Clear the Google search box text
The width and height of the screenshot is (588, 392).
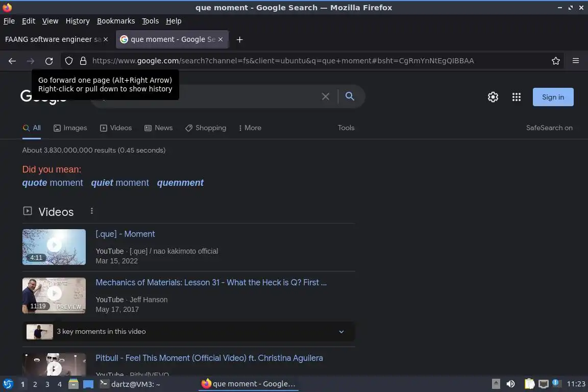(326, 96)
